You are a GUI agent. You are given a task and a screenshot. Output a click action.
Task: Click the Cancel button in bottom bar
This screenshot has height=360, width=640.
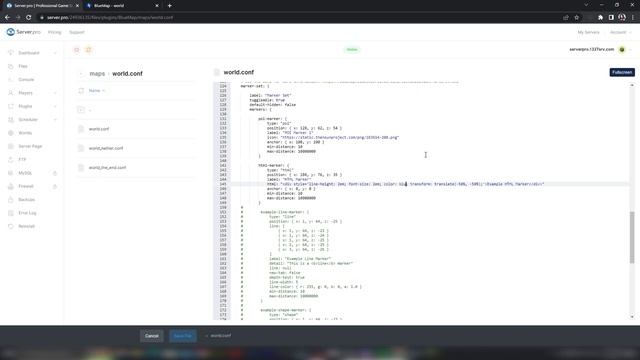[x=151, y=336]
